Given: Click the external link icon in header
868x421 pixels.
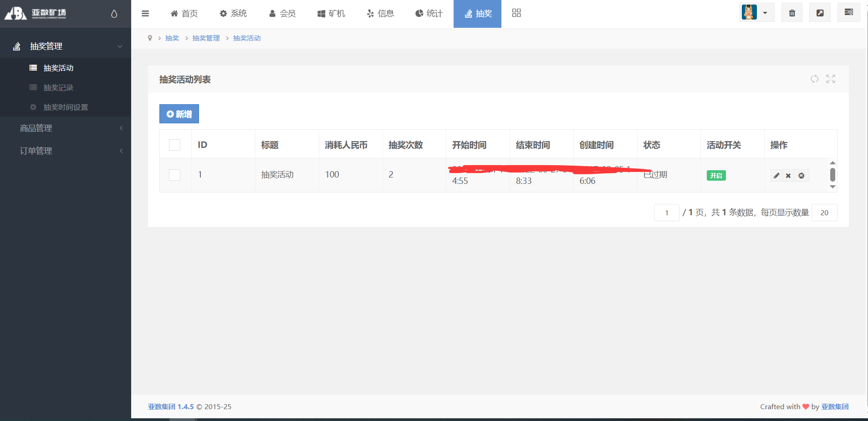Looking at the screenshot, I should 820,13.
